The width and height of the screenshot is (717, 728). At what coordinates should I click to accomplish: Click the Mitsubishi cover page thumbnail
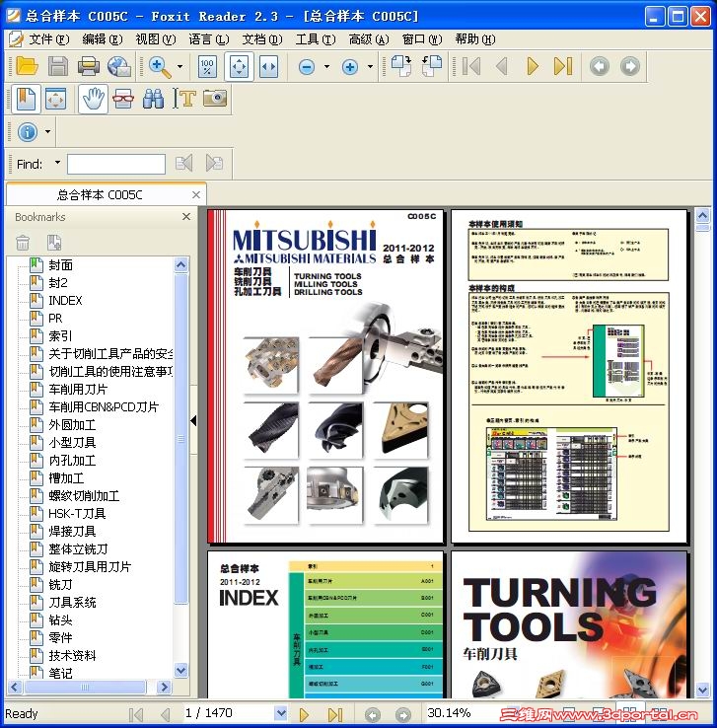pyautogui.click(x=324, y=377)
